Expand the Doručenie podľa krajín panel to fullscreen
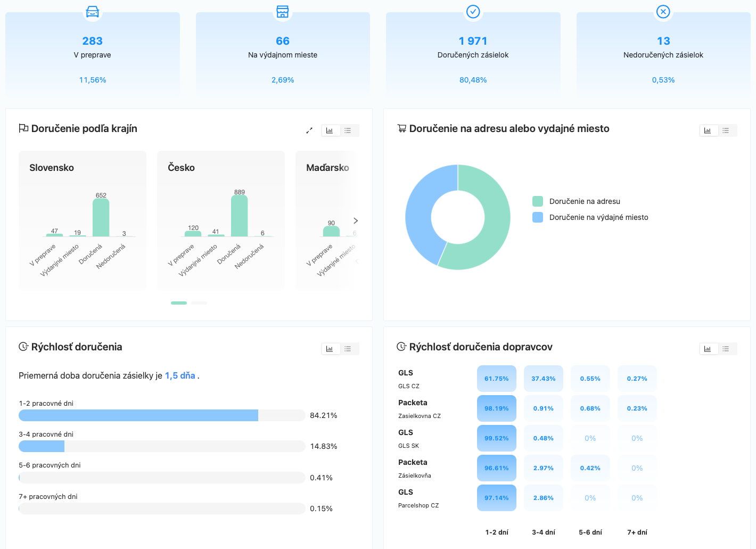 click(x=309, y=130)
